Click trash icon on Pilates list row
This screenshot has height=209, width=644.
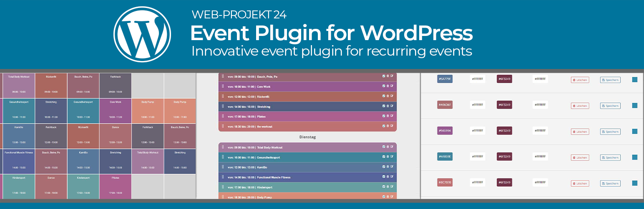click(x=388, y=116)
